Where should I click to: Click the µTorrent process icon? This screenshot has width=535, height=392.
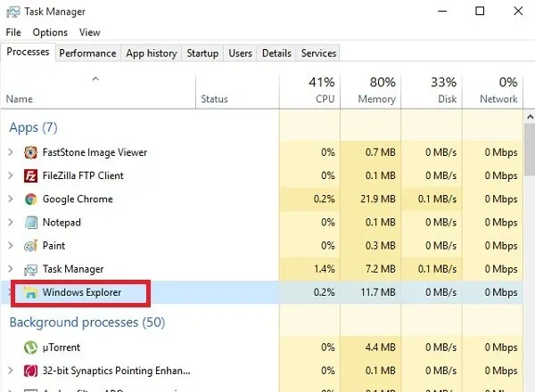coord(30,347)
